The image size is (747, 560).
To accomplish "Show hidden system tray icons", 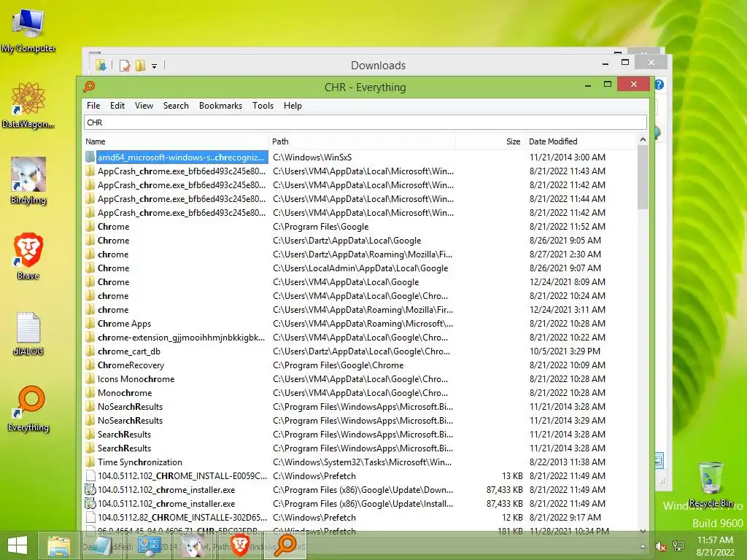I will 643,547.
